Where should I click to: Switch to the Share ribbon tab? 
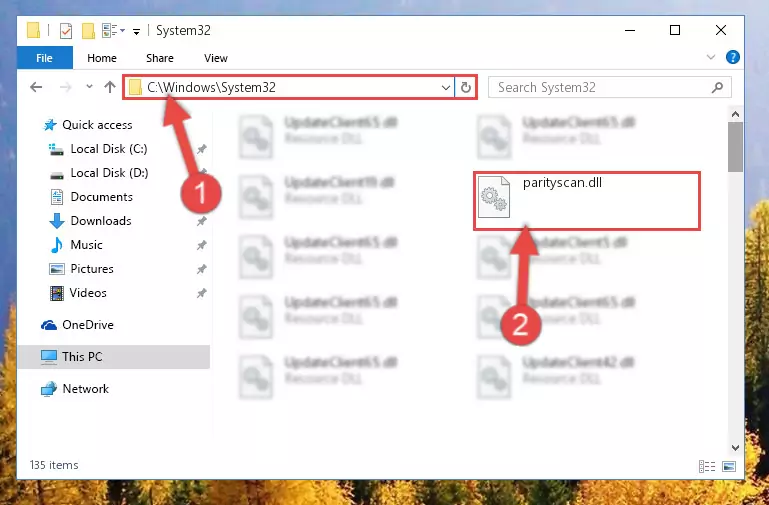160,58
